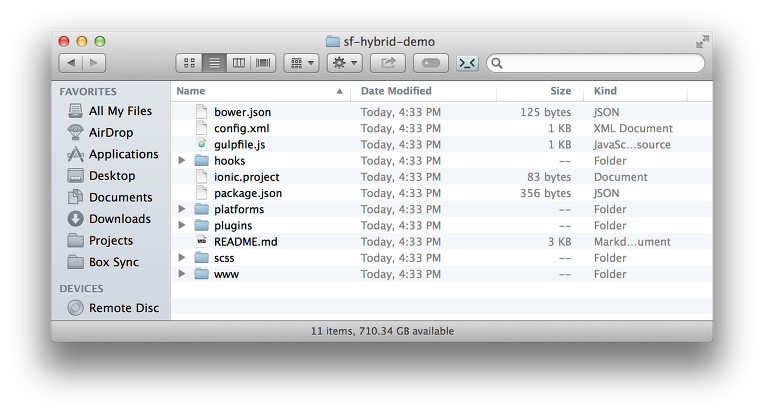Image resolution: width=764 pixels, height=413 pixels.
Task: Click the Edit Tags toolbar button
Action: click(430, 63)
